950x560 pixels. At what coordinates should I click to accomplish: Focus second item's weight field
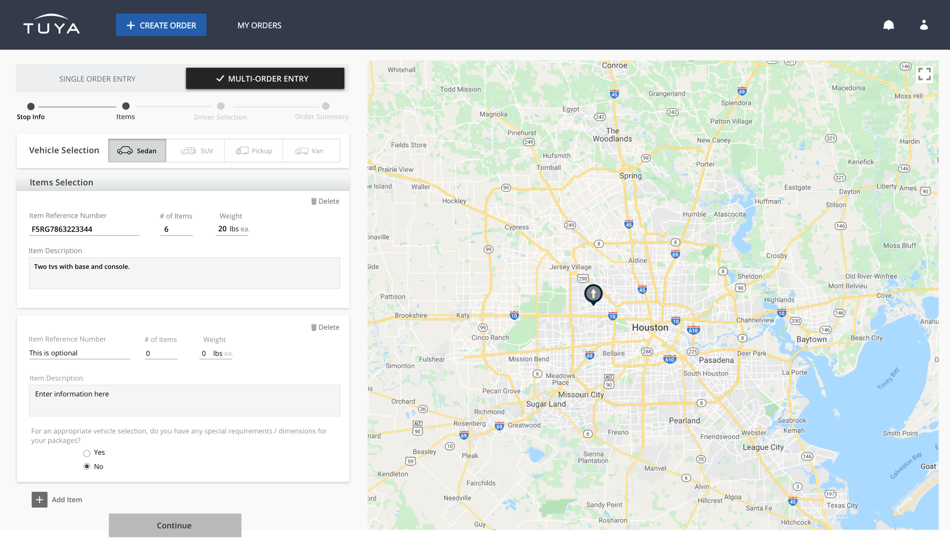coord(216,353)
